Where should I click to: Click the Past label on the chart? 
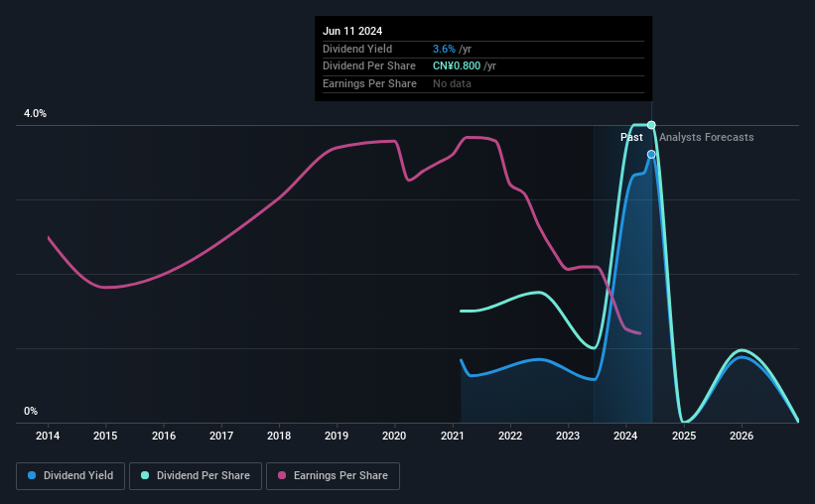pyautogui.click(x=631, y=137)
